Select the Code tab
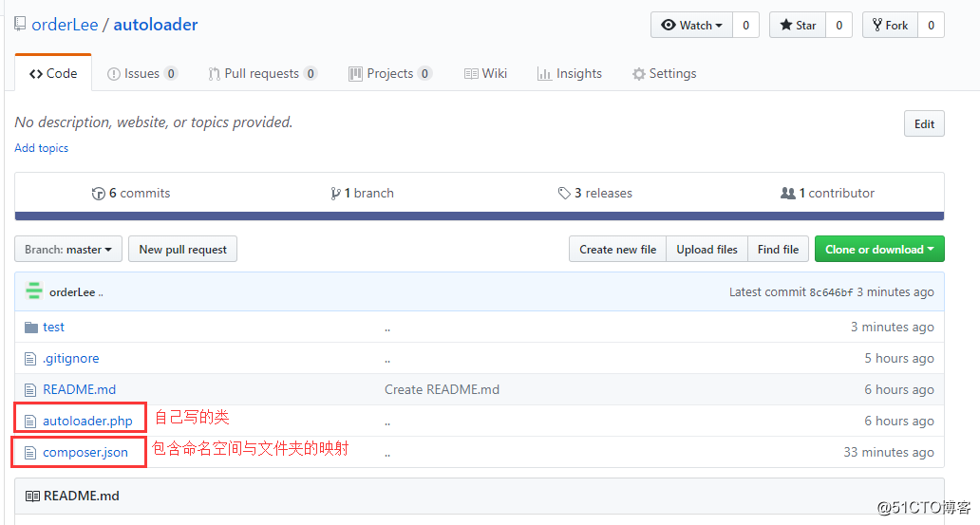Viewport: 980px width, 525px height. [53, 73]
